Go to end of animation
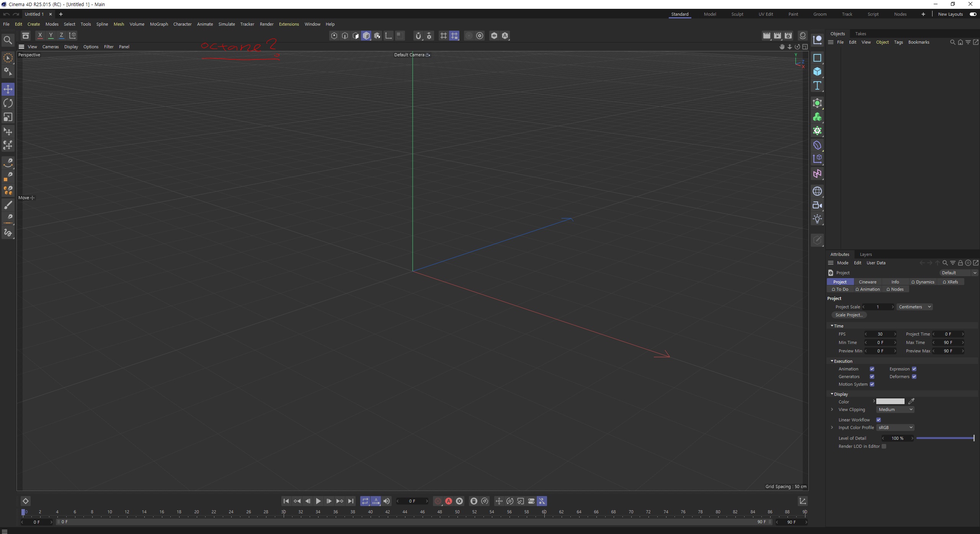This screenshot has width=980, height=534. pyautogui.click(x=350, y=501)
